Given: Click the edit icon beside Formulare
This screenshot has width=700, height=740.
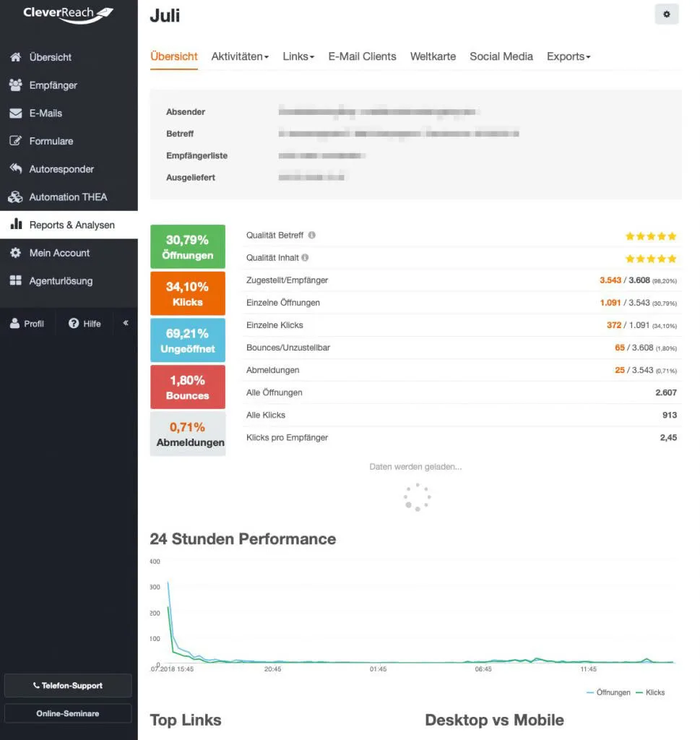Looking at the screenshot, I should tap(16, 141).
